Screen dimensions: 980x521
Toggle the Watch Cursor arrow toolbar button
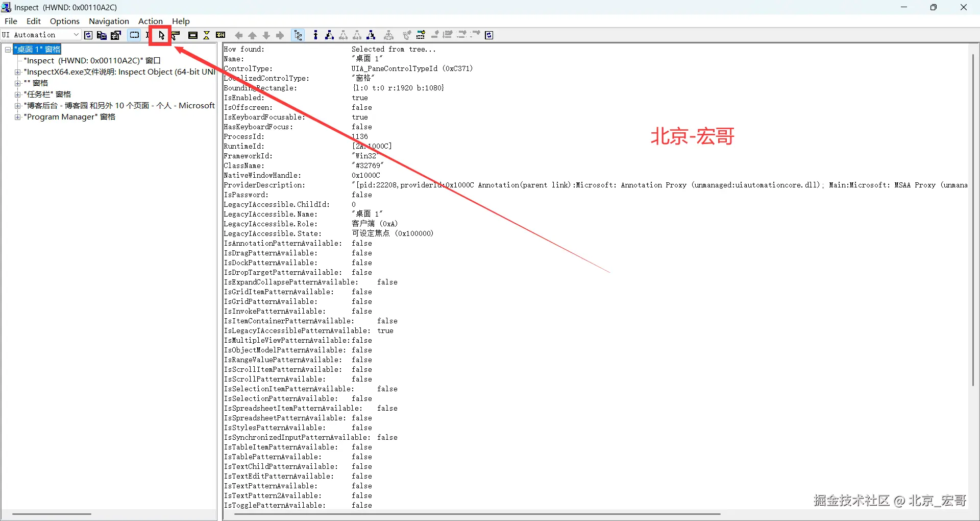pos(161,35)
